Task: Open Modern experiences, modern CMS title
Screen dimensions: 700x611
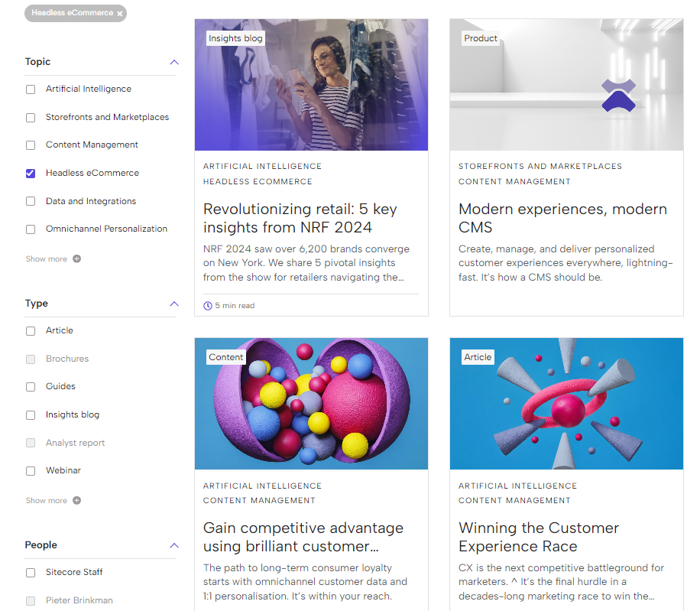Action: pyautogui.click(x=562, y=218)
